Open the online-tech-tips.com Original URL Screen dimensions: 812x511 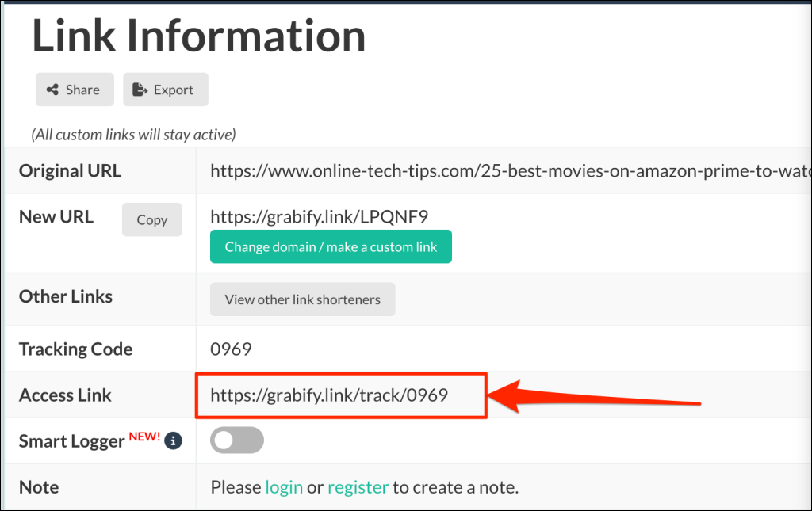[507, 170]
